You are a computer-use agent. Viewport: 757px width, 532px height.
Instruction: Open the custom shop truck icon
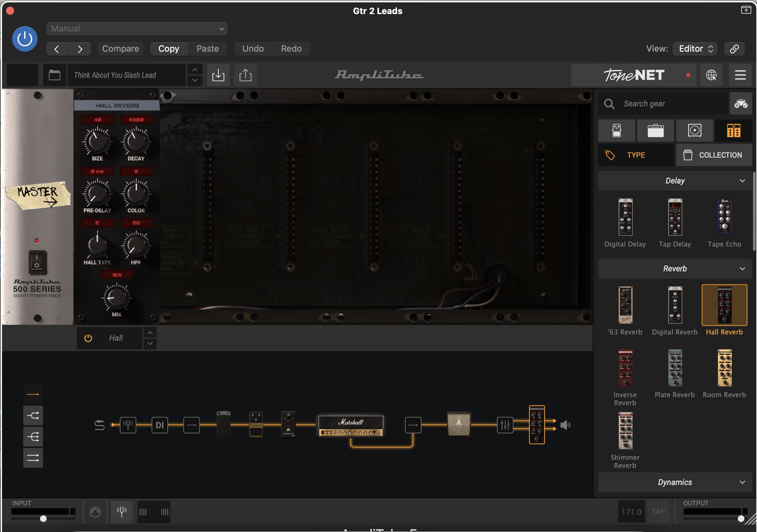(741, 104)
